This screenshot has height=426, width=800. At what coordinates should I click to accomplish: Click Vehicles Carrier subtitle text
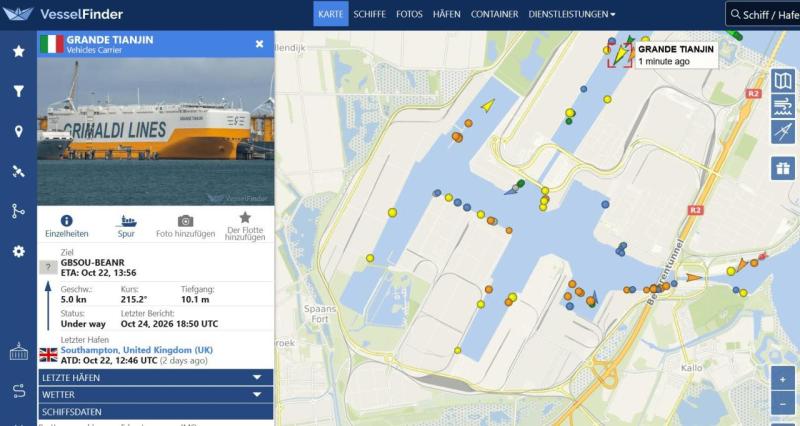(x=94, y=50)
